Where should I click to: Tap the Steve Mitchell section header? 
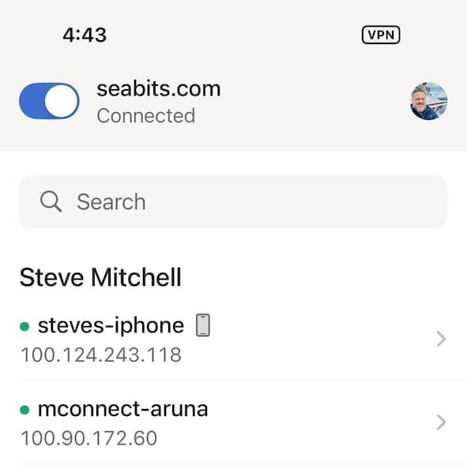click(100, 277)
